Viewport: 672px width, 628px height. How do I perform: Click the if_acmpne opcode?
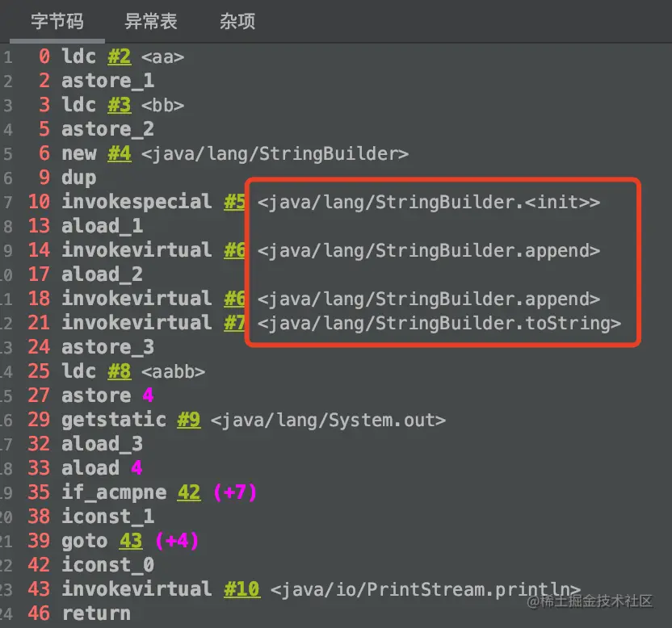click(114, 492)
